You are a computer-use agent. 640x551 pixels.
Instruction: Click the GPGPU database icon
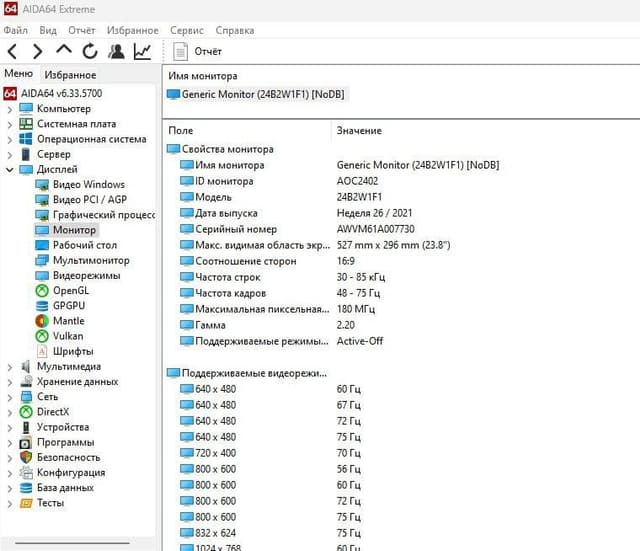click(x=42, y=306)
